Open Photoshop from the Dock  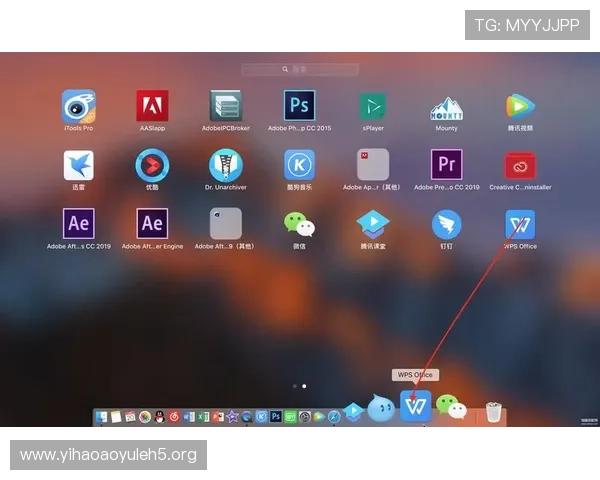click(276, 416)
